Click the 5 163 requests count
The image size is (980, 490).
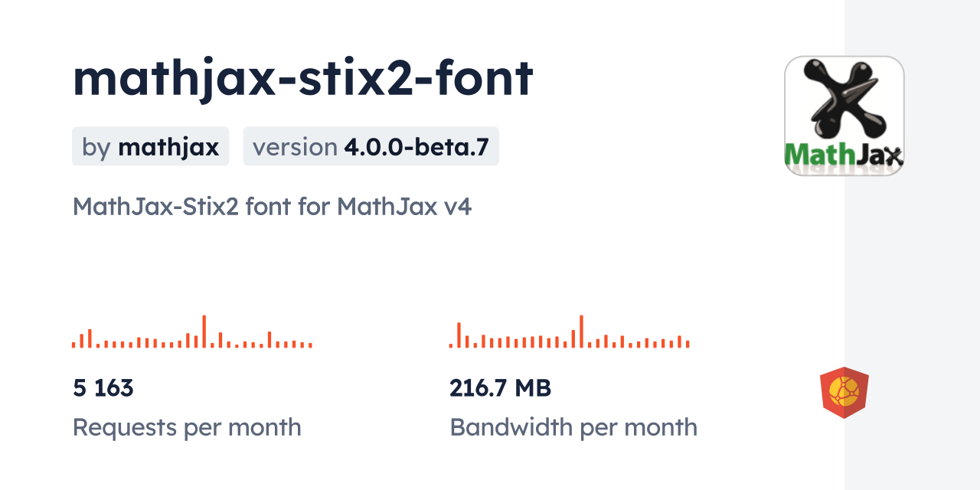click(x=103, y=388)
